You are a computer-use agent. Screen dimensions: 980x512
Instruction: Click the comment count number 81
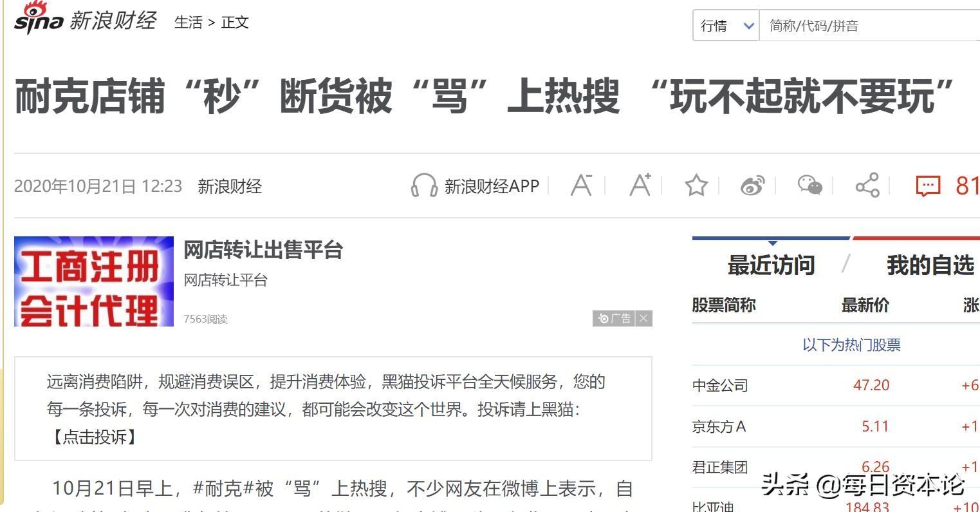point(967,185)
